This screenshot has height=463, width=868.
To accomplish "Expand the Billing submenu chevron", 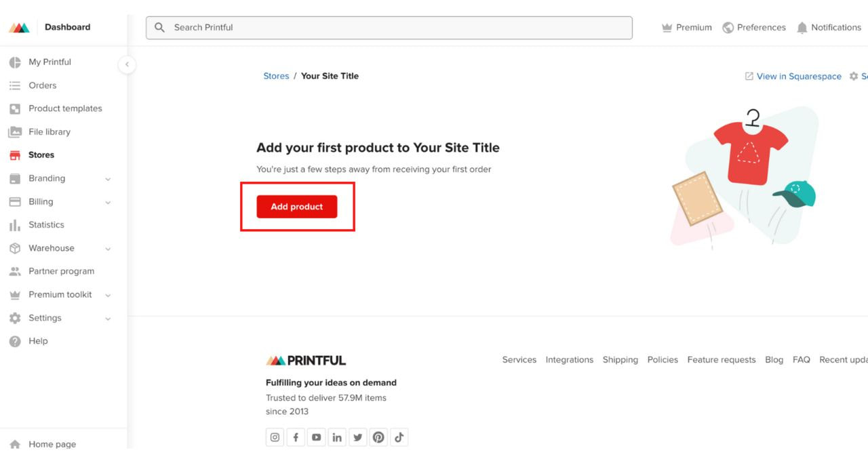I will [108, 202].
